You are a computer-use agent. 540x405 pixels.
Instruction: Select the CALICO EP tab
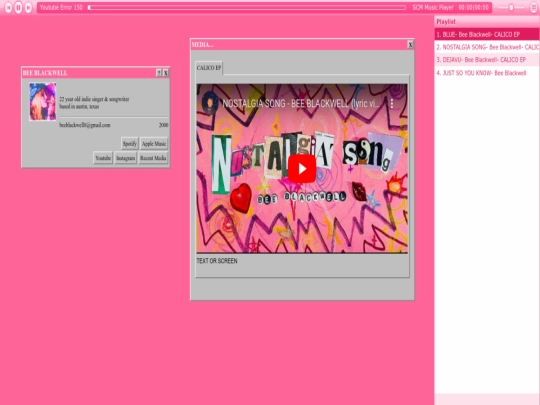tap(209, 68)
